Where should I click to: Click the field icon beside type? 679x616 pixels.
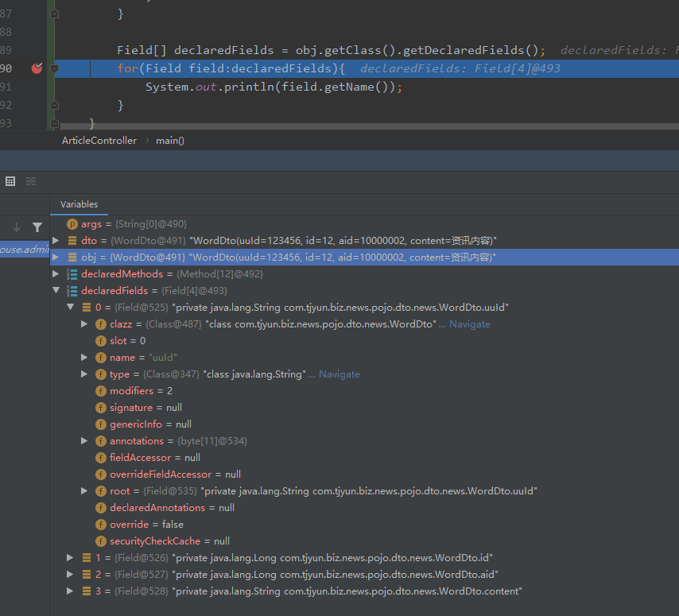[101, 374]
